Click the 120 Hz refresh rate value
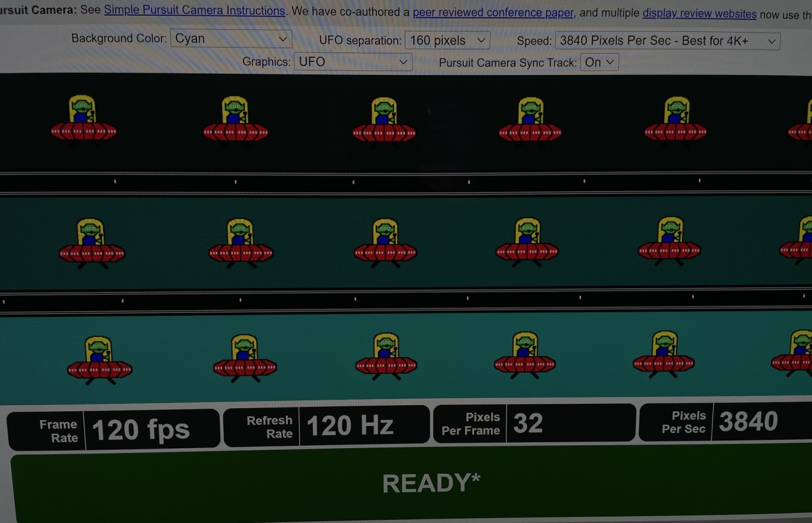 [350, 425]
